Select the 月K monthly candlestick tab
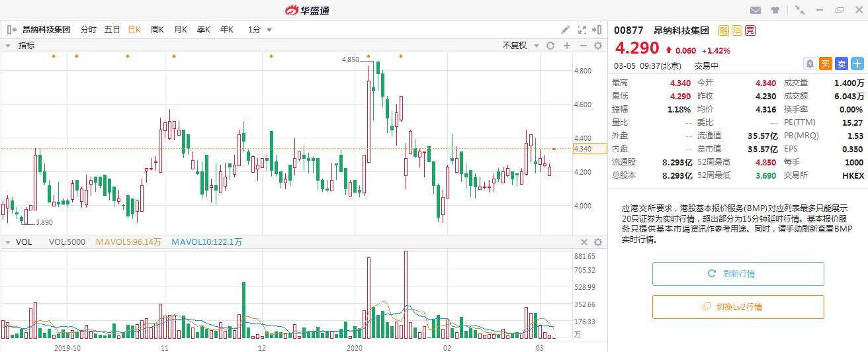 coord(181,29)
